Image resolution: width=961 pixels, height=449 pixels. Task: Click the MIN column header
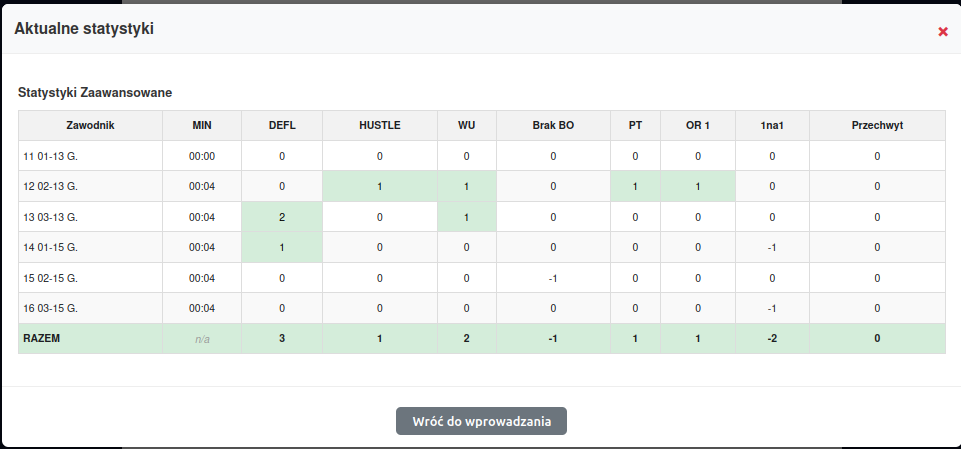pos(202,126)
